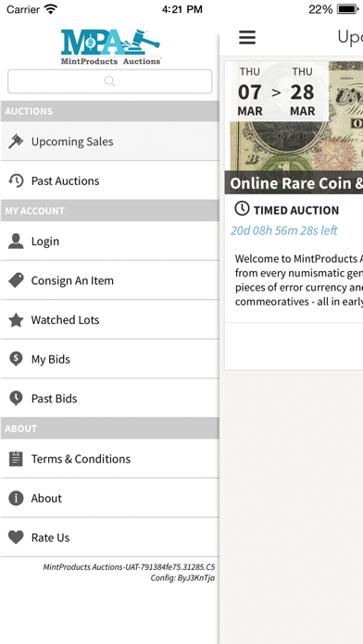Click the auction welcome description text
This screenshot has height=644, width=363.
(299, 280)
